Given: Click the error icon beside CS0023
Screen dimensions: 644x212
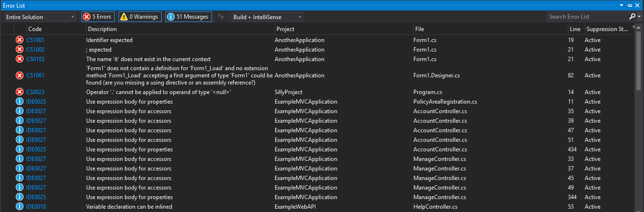Looking at the screenshot, I should [20, 92].
